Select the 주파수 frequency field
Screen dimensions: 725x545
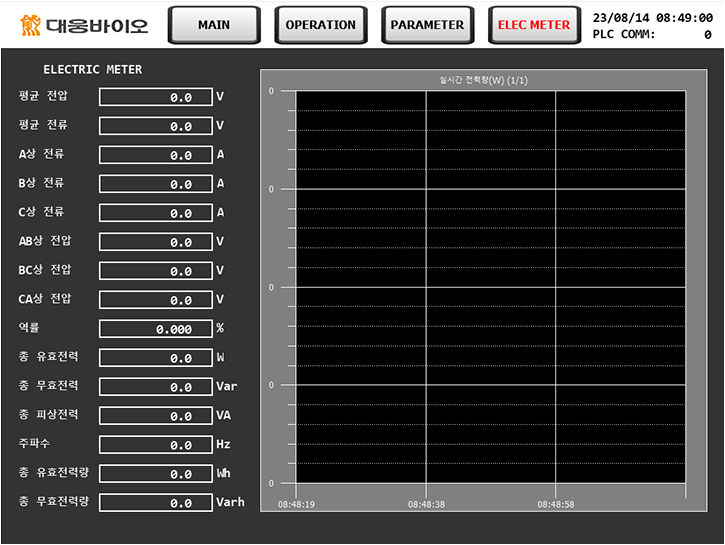[156, 445]
